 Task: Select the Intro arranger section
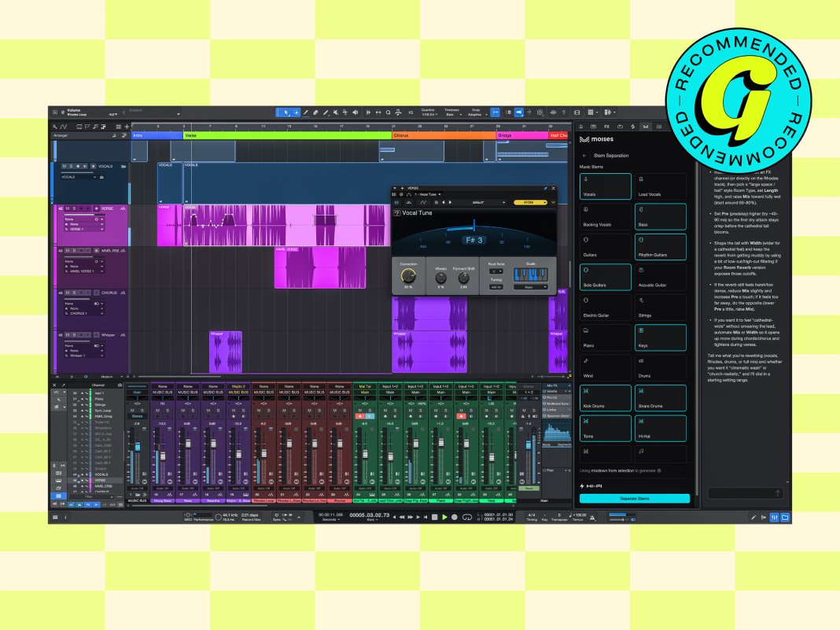click(157, 135)
